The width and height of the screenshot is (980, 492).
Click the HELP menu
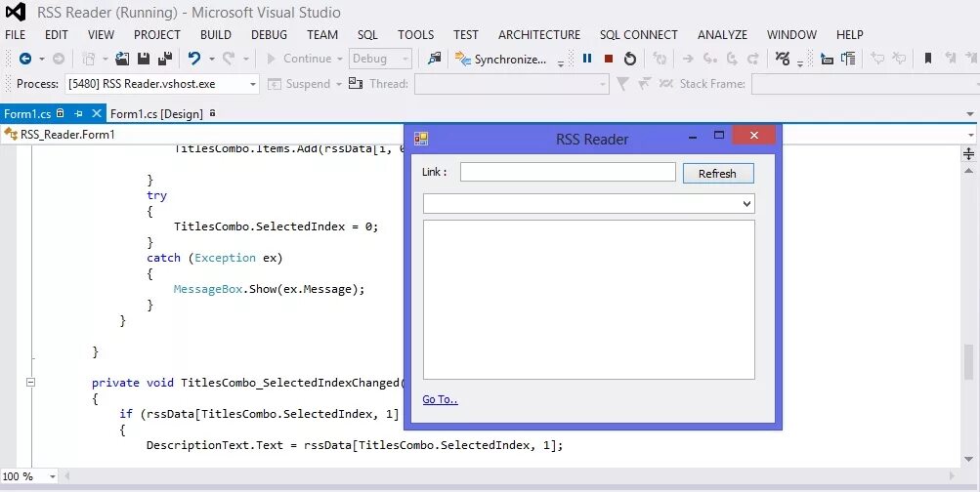pyautogui.click(x=849, y=35)
